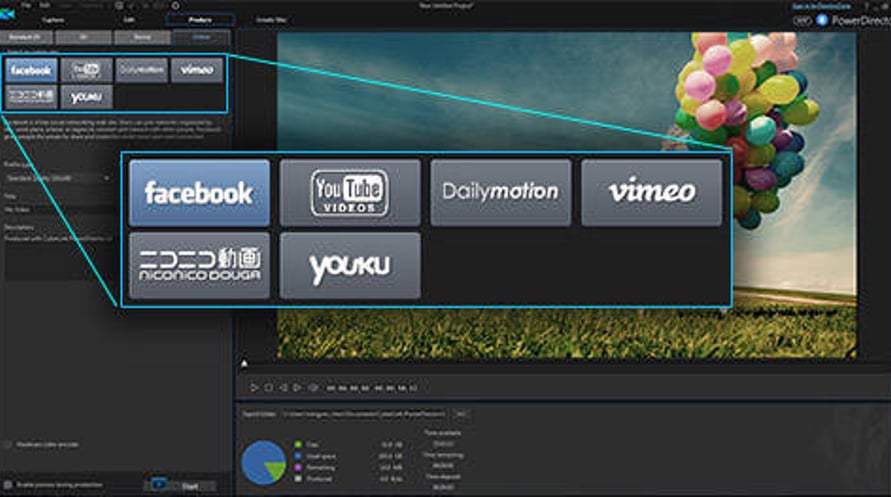The width and height of the screenshot is (891, 497).
Task: Select Vimeo in the left upload panel
Action: tap(197, 70)
